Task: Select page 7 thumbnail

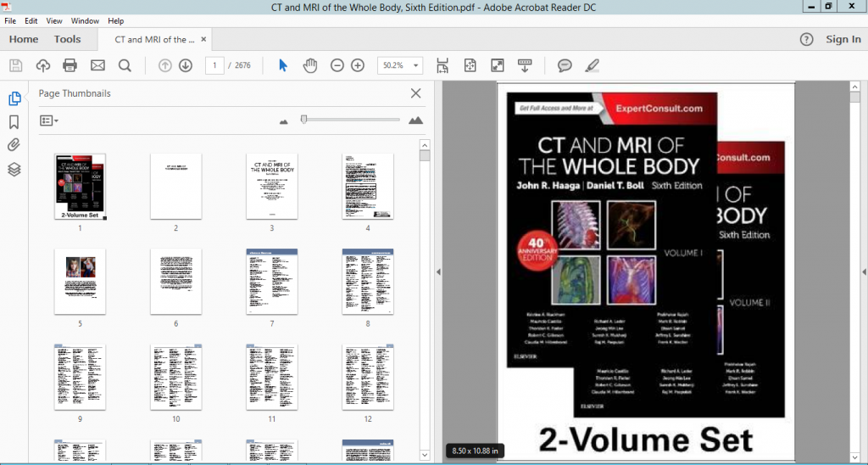Action: coord(272,282)
